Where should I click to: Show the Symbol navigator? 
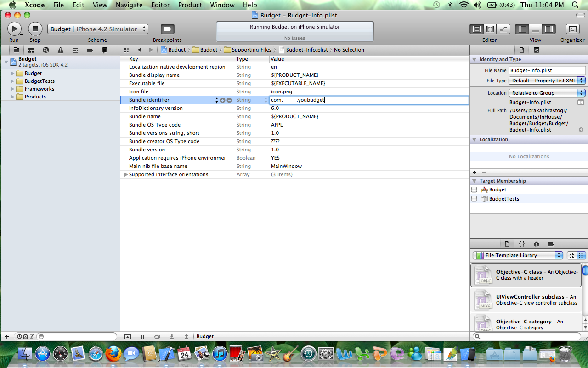coord(31,50)
